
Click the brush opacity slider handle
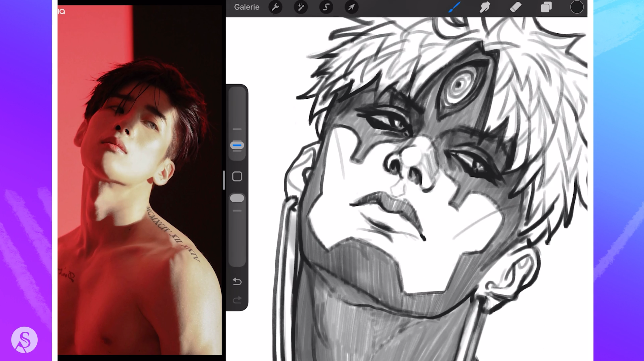237,198
